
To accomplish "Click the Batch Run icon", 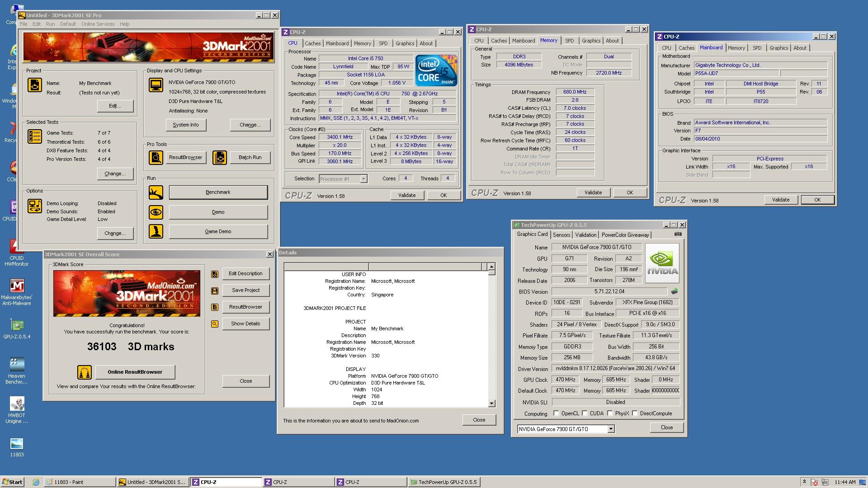I will click(x=220, y=157).
